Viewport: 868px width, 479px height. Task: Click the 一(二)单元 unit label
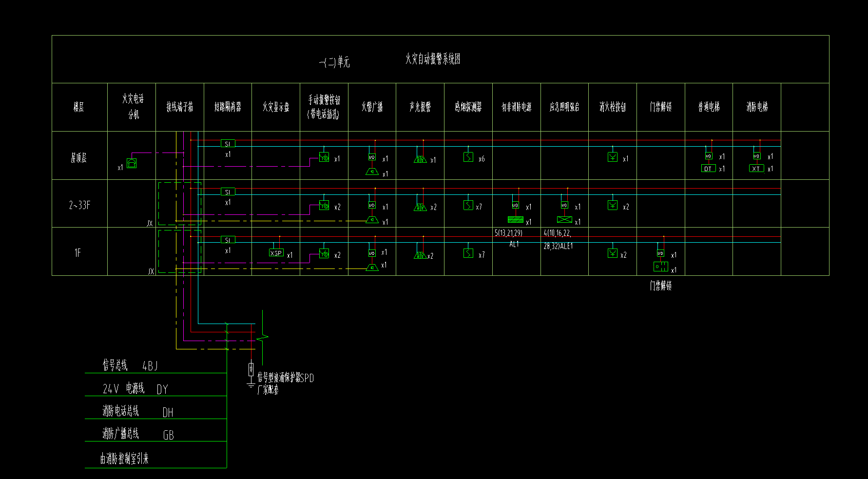pyautogui.click(x=334, y=62)
